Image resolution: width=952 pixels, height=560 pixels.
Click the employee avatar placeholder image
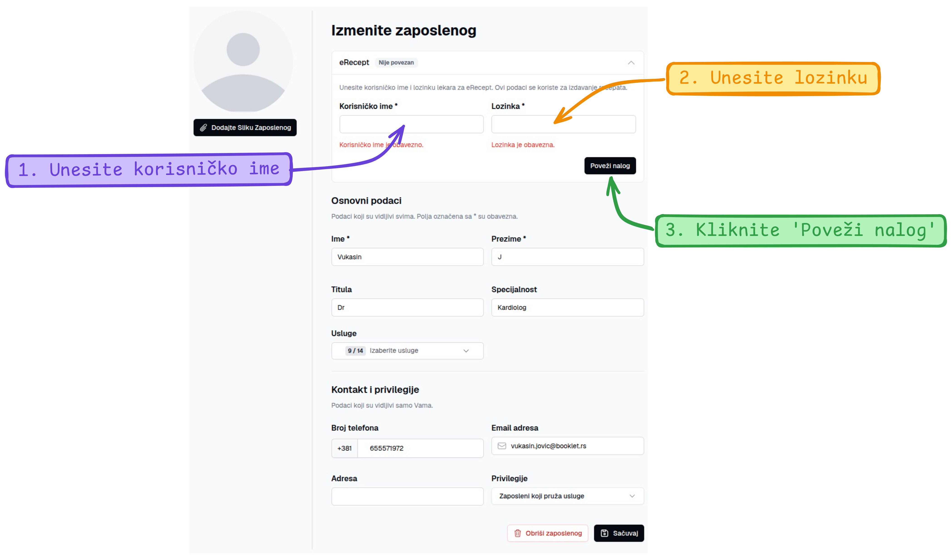243,61
